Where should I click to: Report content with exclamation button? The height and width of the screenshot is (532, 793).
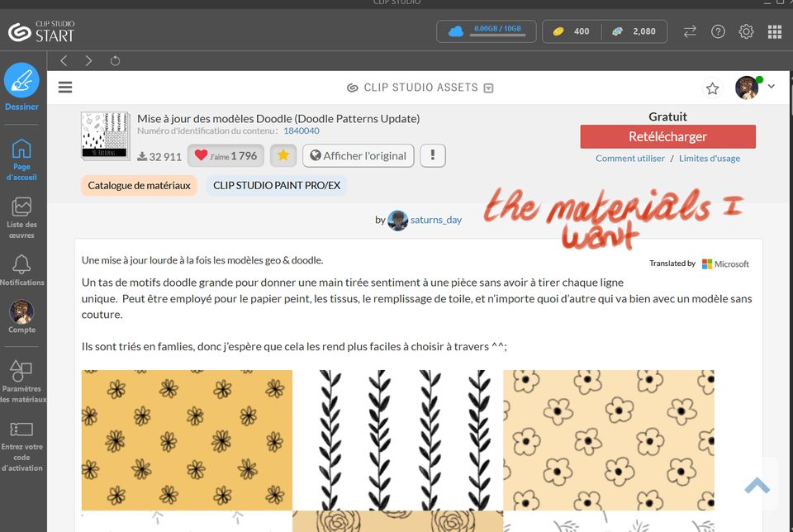click(x=432, y=156)
